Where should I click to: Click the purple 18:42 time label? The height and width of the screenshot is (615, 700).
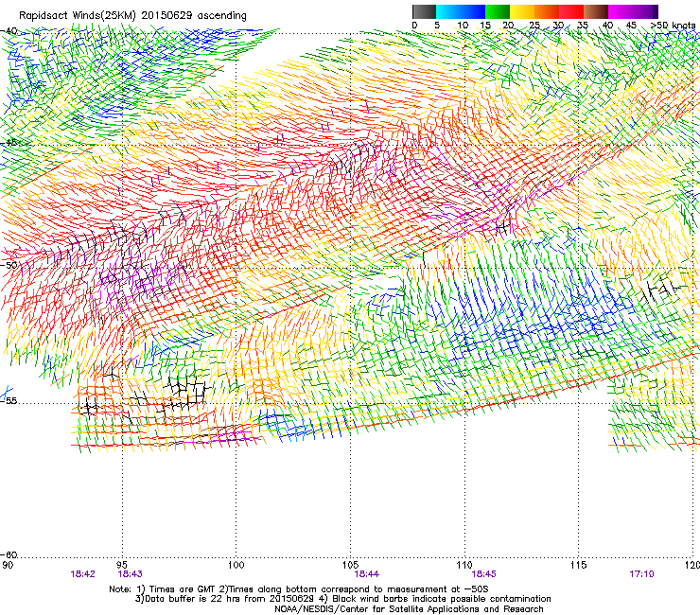82,574
